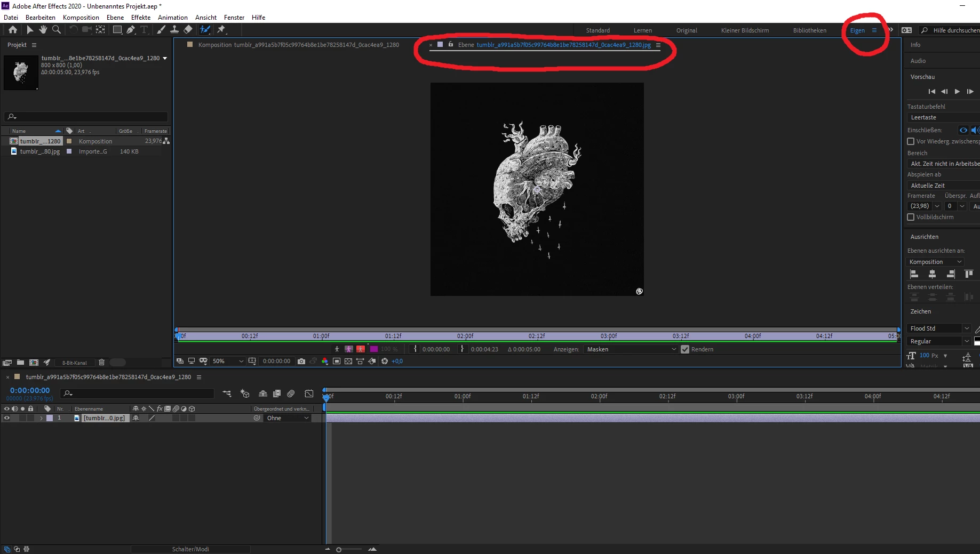
Task: Click the 8-Bit-Kanal color depth button
Action: (x=74, y=363)
